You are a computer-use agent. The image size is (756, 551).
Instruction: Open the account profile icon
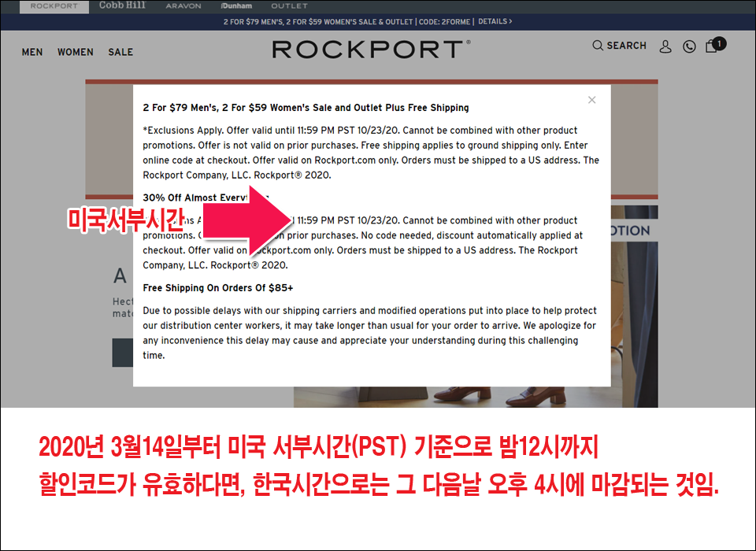click(665, 46)
